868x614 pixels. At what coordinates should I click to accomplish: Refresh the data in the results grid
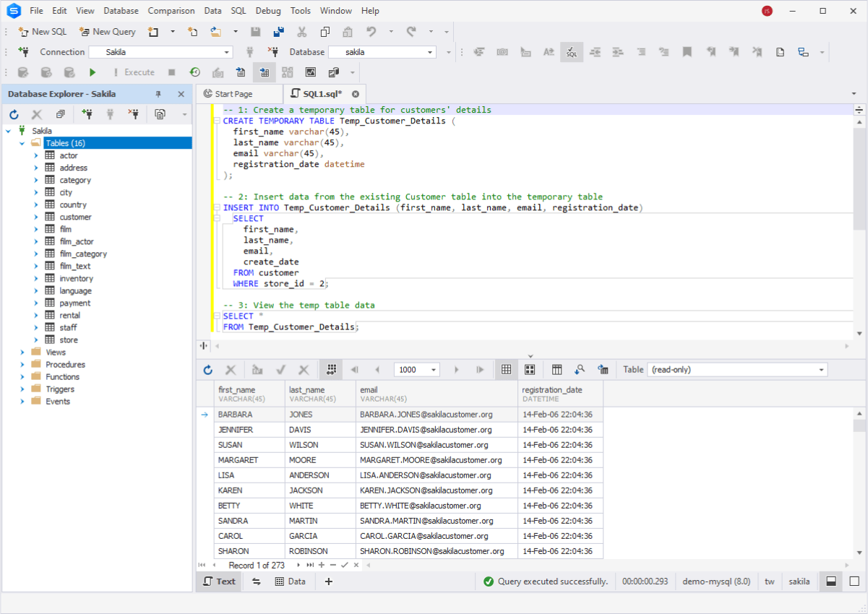click(x=208, y=369)
